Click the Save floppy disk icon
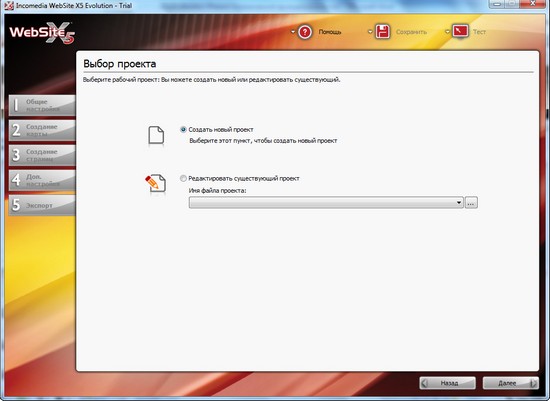 click(x=383, y=32)
